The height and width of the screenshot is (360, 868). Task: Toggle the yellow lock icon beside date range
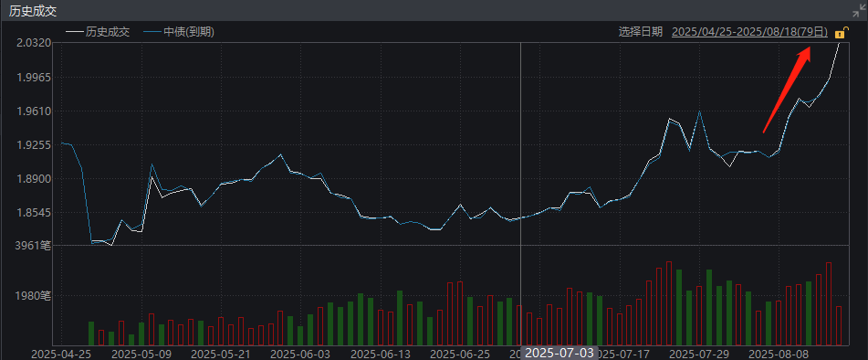coord(842,32)
